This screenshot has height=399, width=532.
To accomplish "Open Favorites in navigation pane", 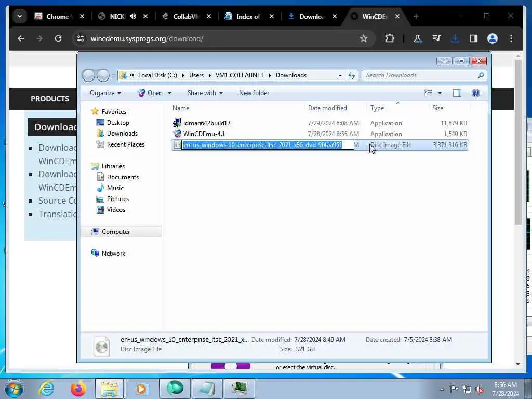I will pyautogui.click(x=114, y=112).
